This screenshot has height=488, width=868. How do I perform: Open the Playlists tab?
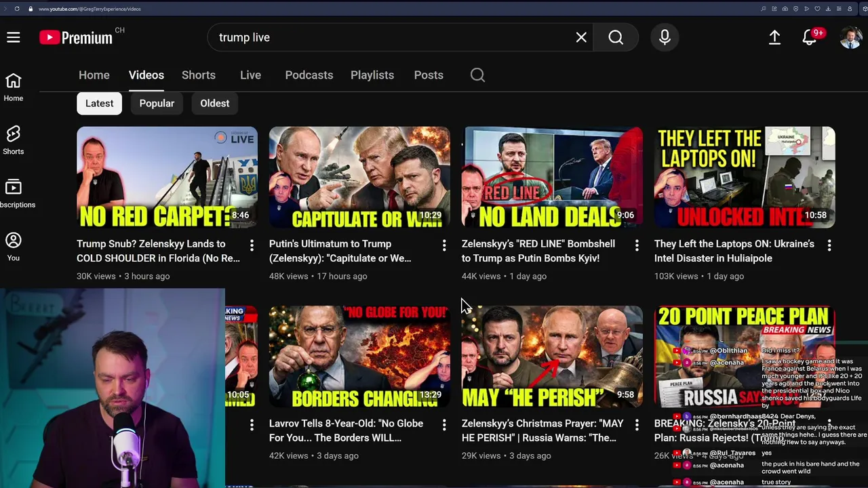tap(372, 75)
